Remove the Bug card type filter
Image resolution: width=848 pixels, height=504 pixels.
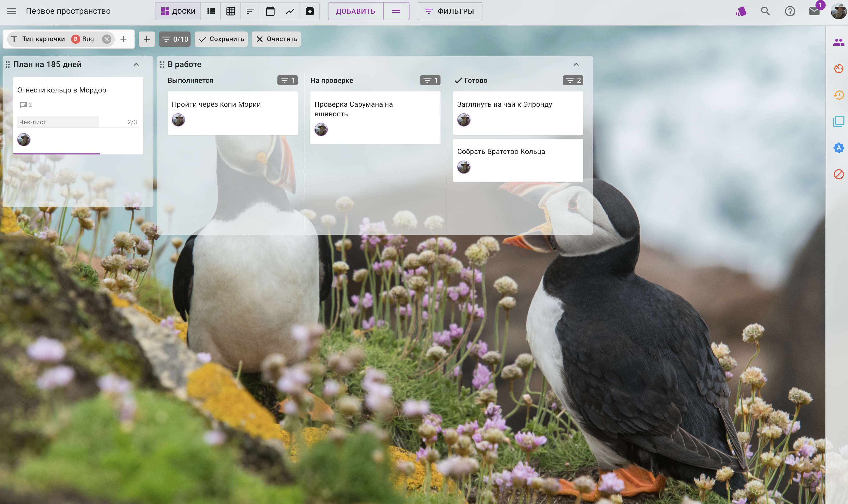107,39
